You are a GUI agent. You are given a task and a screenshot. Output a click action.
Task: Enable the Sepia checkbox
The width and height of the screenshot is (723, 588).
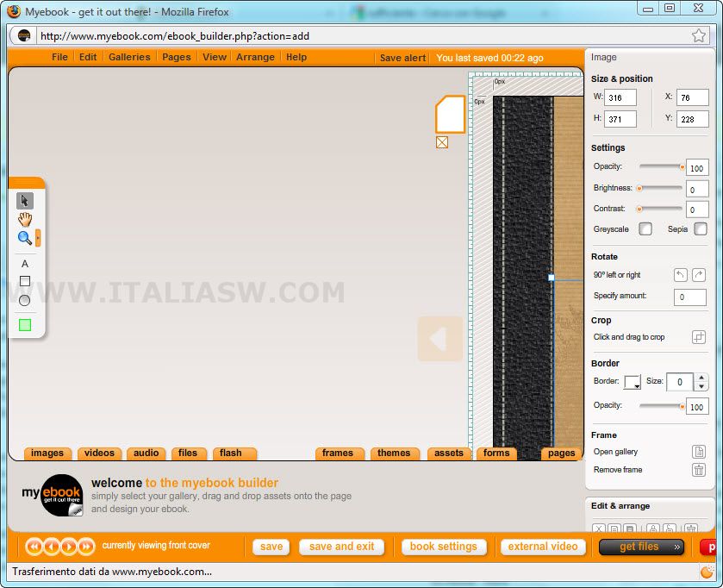[701, 228]
